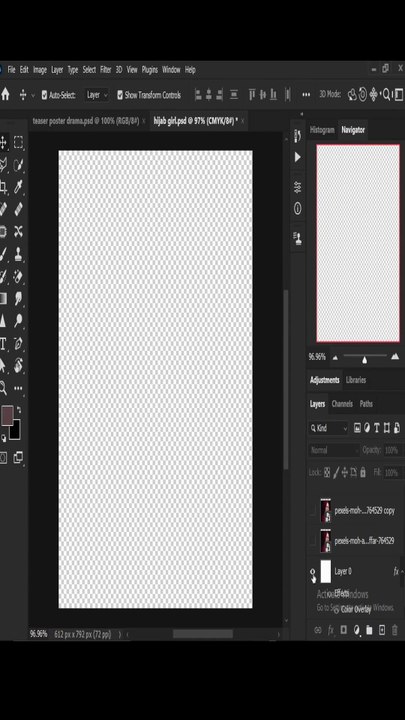Open the black background color swatch

[16, 432]
